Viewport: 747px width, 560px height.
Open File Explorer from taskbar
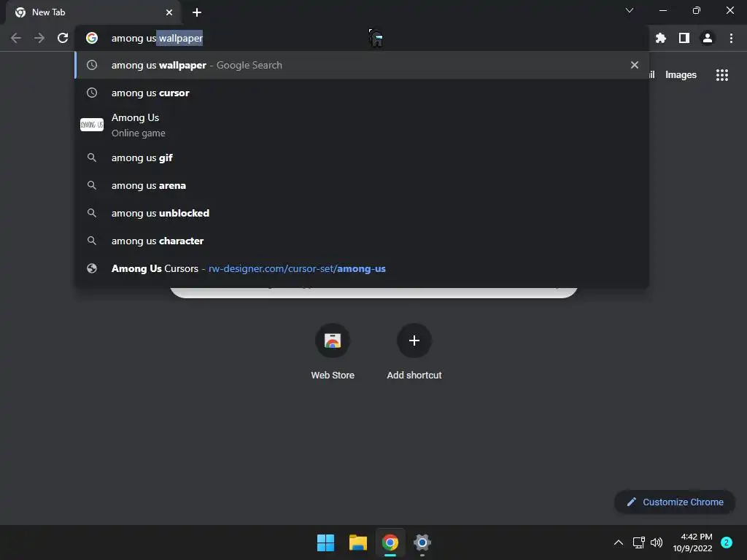tap(357, 542)
